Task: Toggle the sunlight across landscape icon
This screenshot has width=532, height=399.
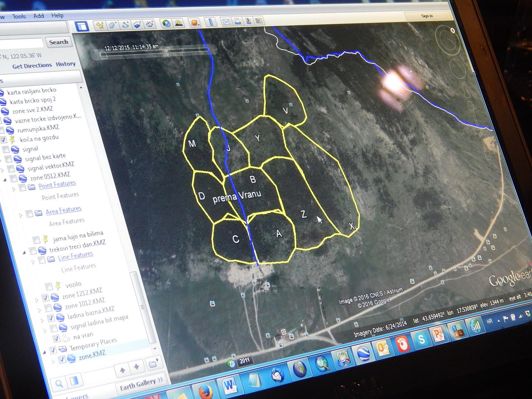Action: [x=179, y=23]
